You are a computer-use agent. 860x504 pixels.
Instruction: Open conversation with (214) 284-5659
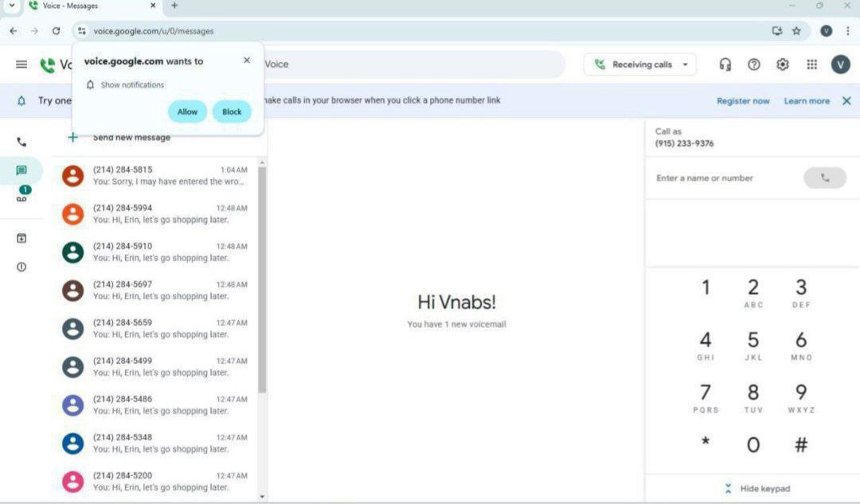point(154,329)
